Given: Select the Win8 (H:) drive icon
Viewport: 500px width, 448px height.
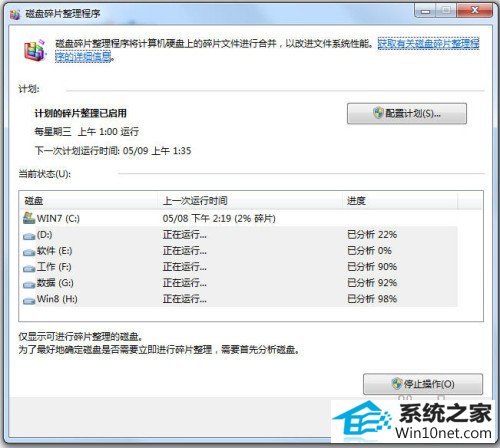Looking at the screenshot, I should 29,300.
